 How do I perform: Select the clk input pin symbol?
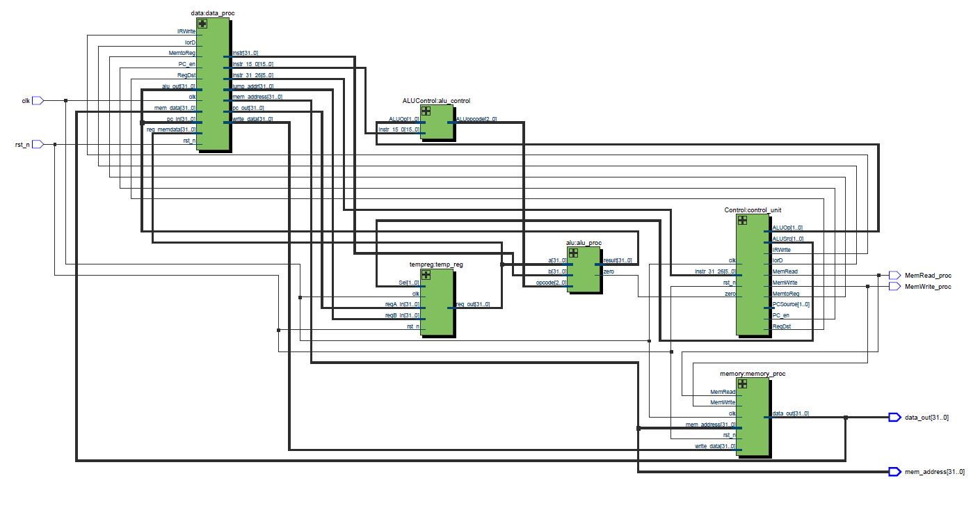[x=38, y=100]
